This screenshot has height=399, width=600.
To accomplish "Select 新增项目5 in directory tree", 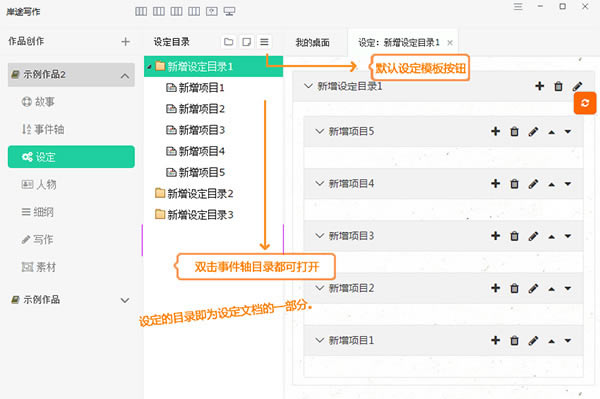I will [x=195, y=172].
